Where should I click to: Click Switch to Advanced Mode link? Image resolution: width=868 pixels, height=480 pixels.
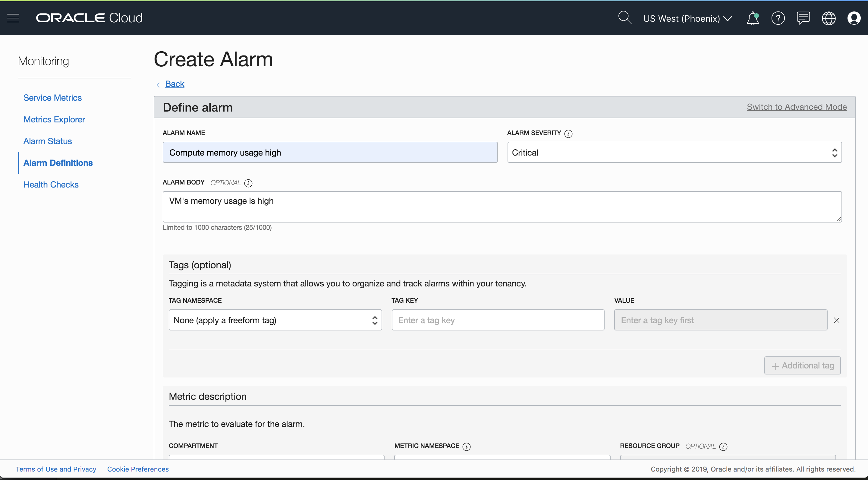pyautogui.click(x=796, y=107)
